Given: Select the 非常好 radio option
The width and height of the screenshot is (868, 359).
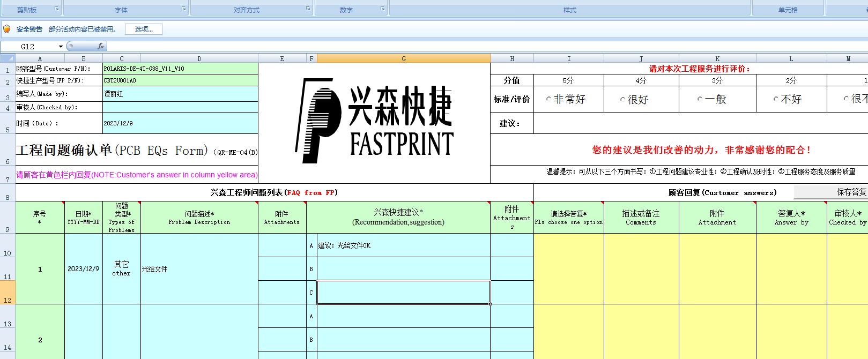Looking at the screenshot, I should click(548, 99).
